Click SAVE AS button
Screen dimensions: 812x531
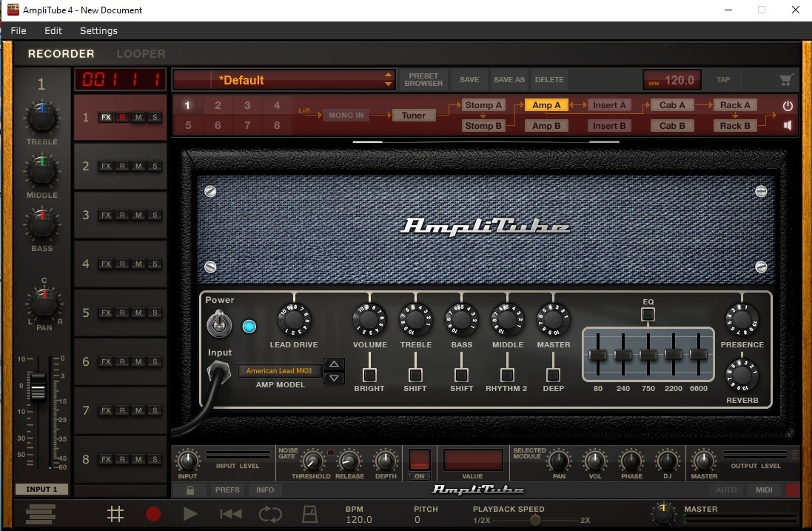[x=509, y=80]
